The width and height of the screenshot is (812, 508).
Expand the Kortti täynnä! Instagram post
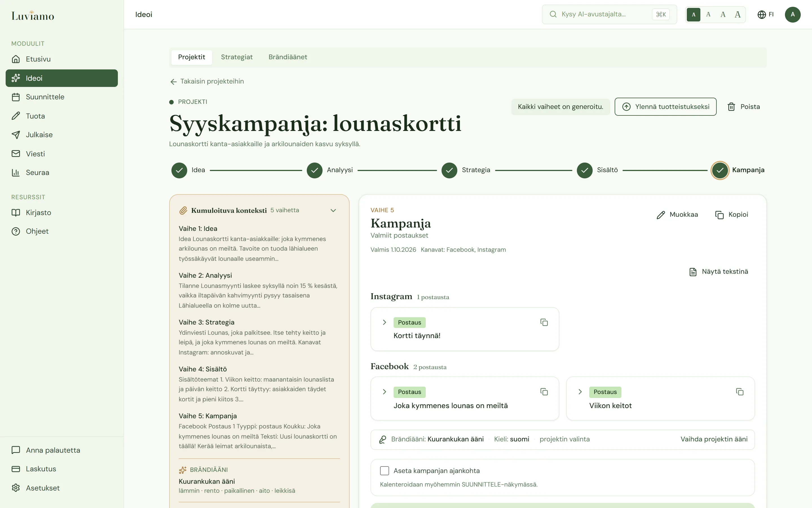point(385,322)
